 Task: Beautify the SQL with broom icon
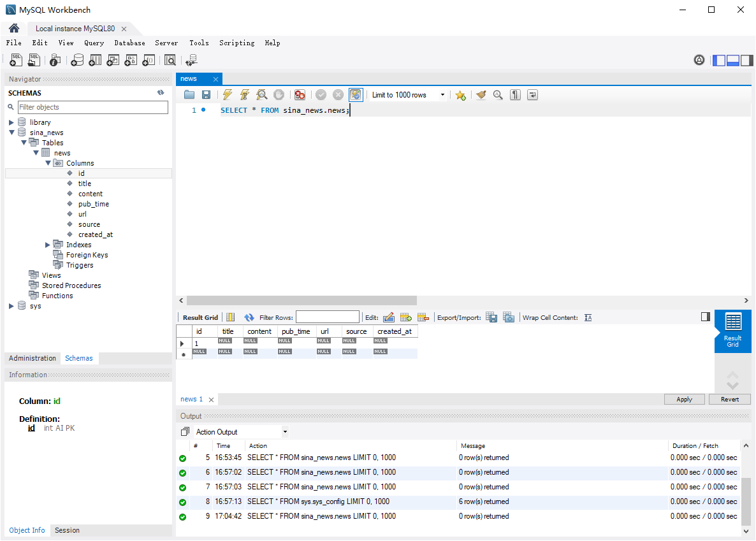click(481, 95)
